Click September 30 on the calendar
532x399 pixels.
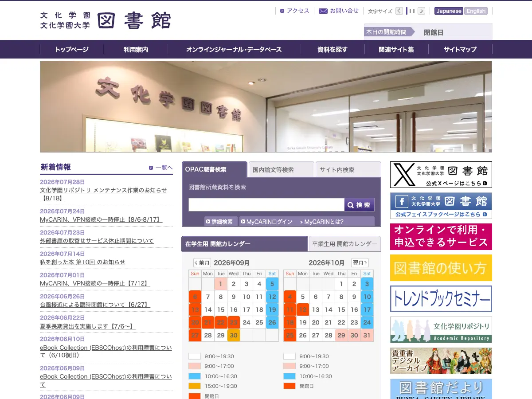coord(234,335)
